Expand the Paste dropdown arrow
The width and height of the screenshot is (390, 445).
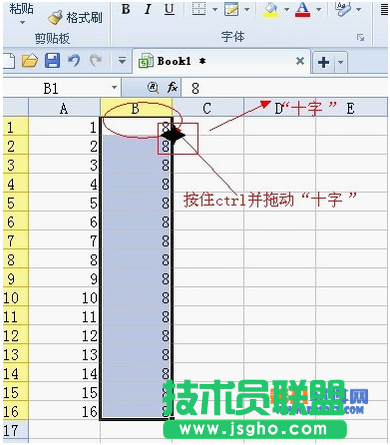tap(22, 23)
